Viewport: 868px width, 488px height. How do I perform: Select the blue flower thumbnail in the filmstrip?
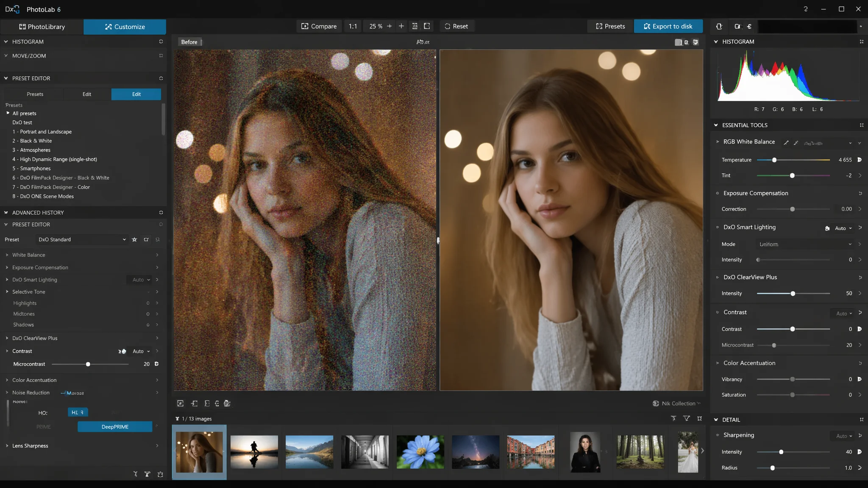(420, 452)
